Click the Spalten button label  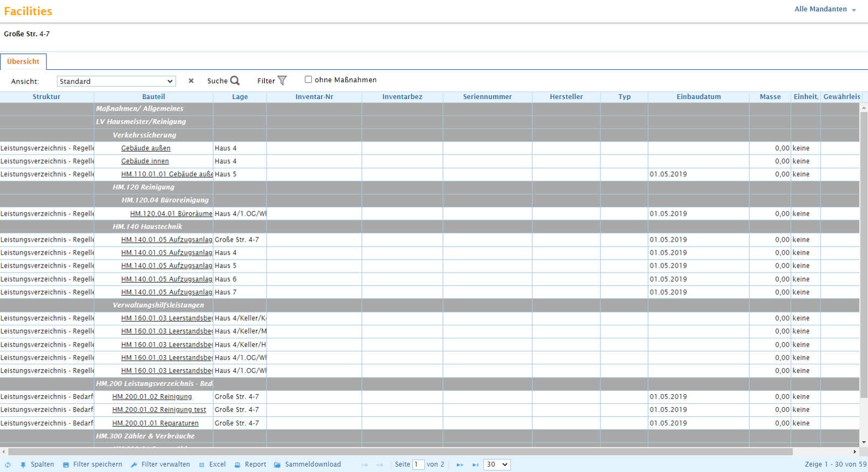[42, 464]
